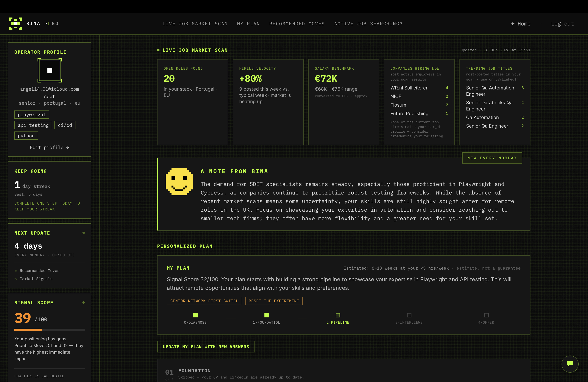Open Recommended Moves nav item
The width and height of the screenshot is (588, 382).
[297, 24]
